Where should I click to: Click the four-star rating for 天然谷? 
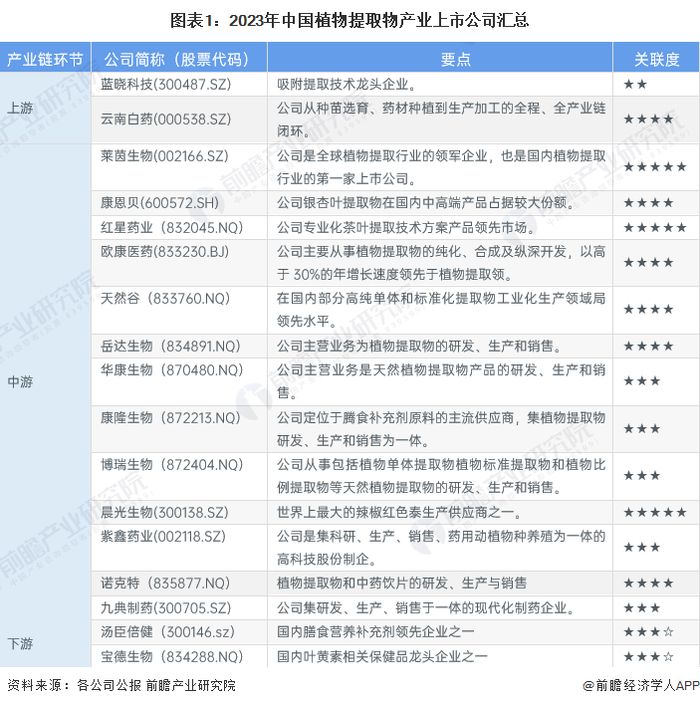click(x=648, y=309)
